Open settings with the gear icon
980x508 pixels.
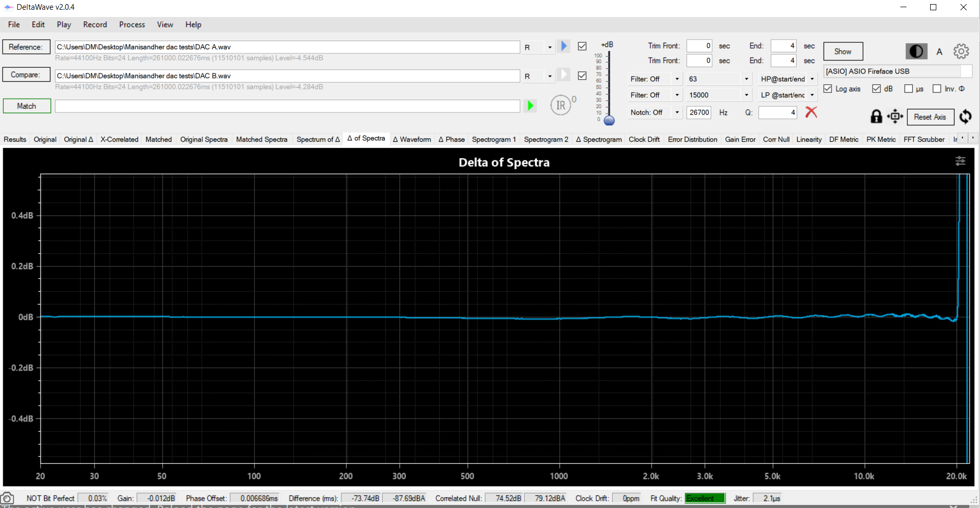(961, 51)
